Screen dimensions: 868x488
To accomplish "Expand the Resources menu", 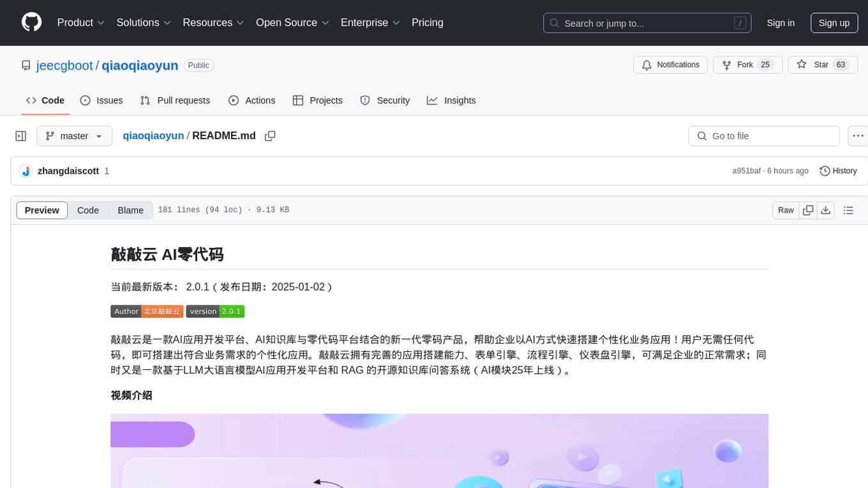I will (x=213, y=22).
